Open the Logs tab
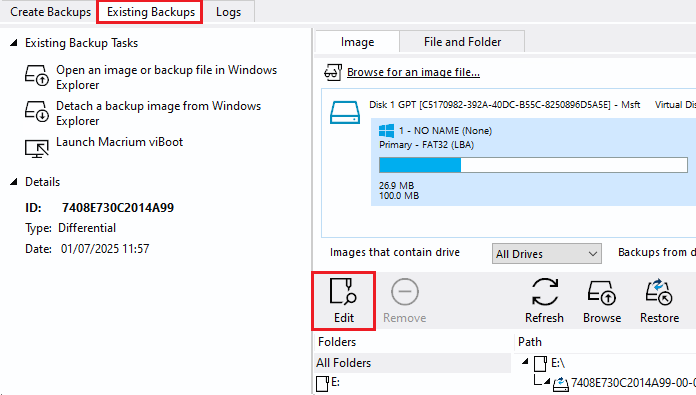696x395 pixels. (x=228, y=12)
